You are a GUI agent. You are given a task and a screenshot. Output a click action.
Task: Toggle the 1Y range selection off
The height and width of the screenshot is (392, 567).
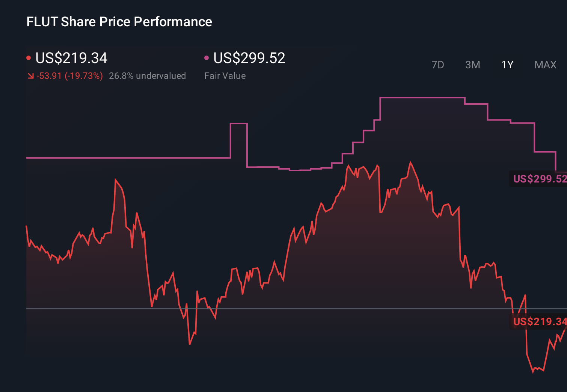tap(507, 65)
